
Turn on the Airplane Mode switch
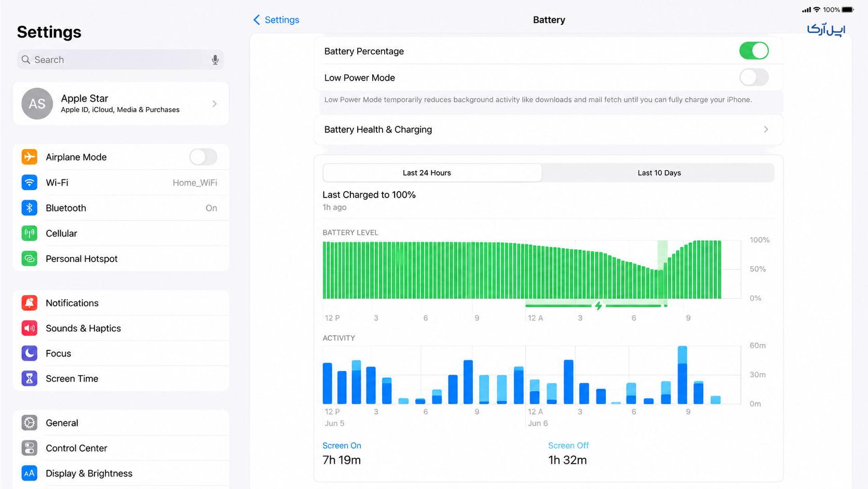[203, 157]
